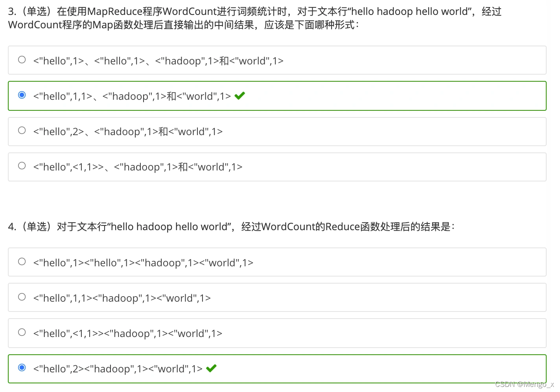Select Q3 radio for four separate pairs option

[22, 60]
